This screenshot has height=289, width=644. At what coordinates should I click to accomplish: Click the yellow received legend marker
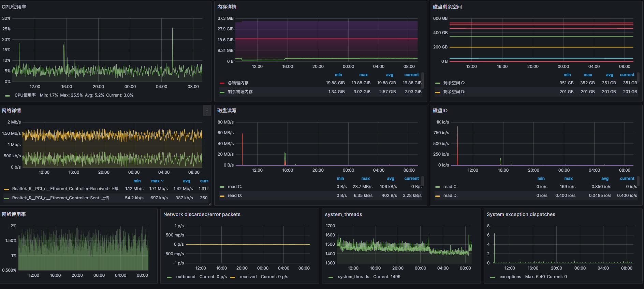[233, 277]
